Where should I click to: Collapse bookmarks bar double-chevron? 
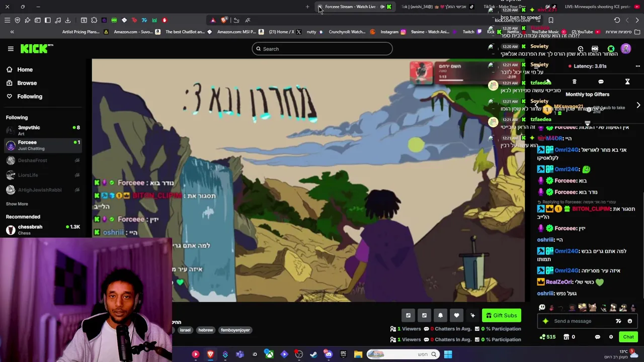[12, 32]
